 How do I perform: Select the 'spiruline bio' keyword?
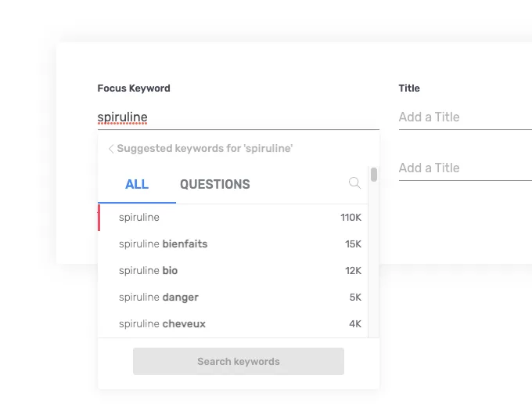tap(233, 271)
